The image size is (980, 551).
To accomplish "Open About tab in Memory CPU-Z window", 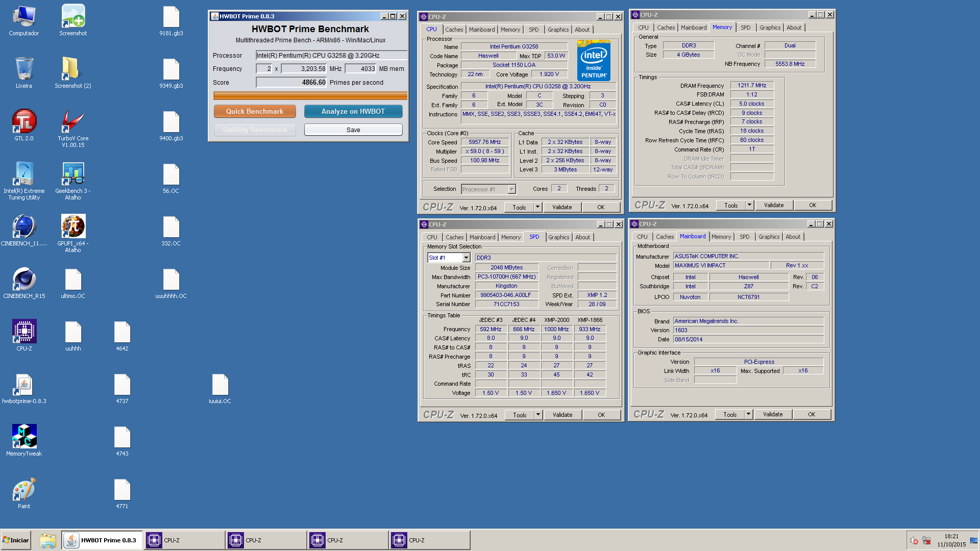I will click(x=794, y=28).
